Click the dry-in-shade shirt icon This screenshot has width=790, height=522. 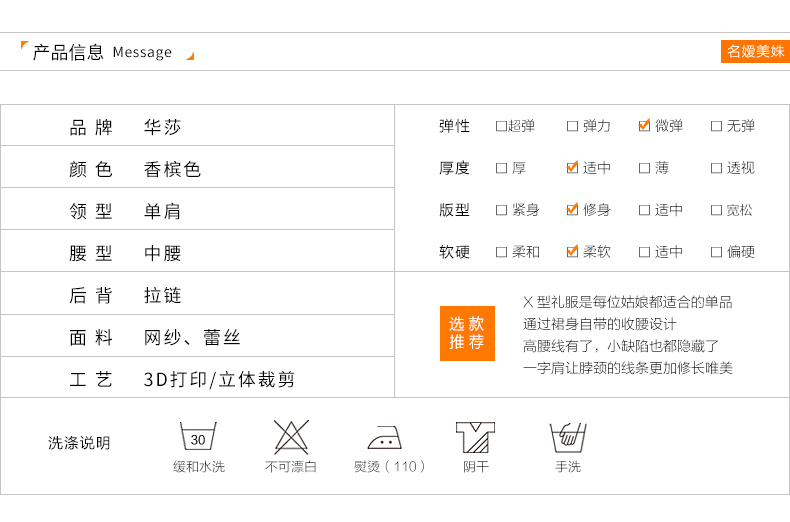tap(475, 438)
